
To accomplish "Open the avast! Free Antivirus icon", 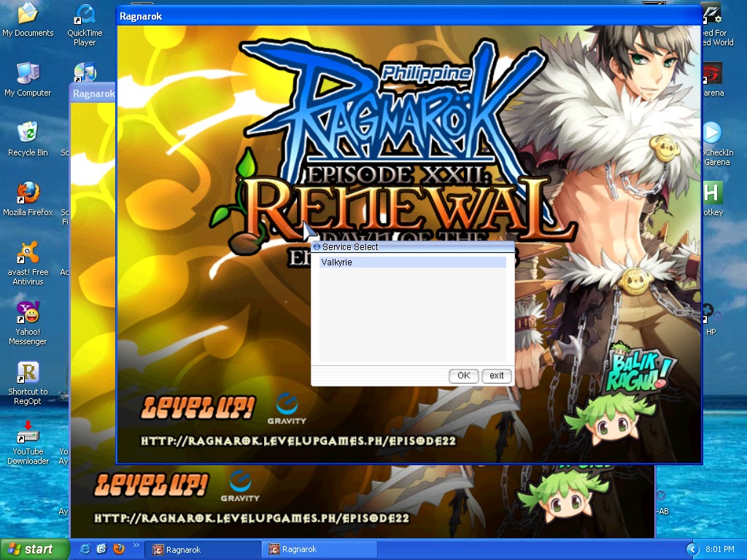I will point(28,263).
